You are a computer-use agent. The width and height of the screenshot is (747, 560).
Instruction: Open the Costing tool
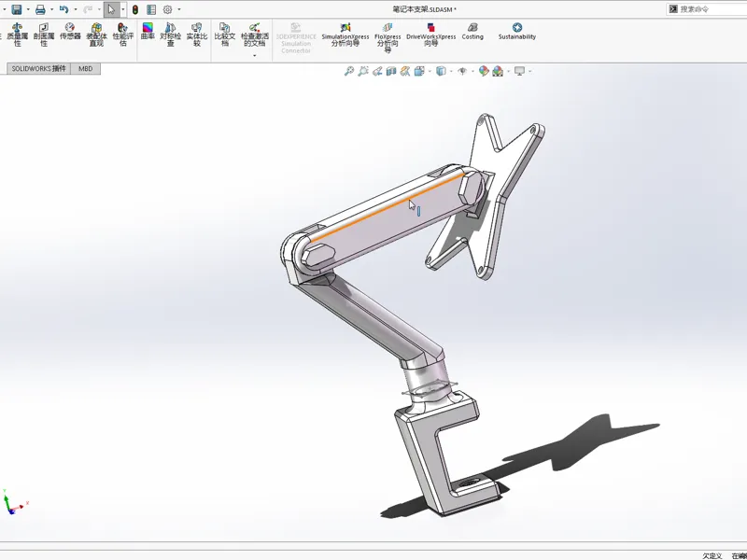coord(472,32)
